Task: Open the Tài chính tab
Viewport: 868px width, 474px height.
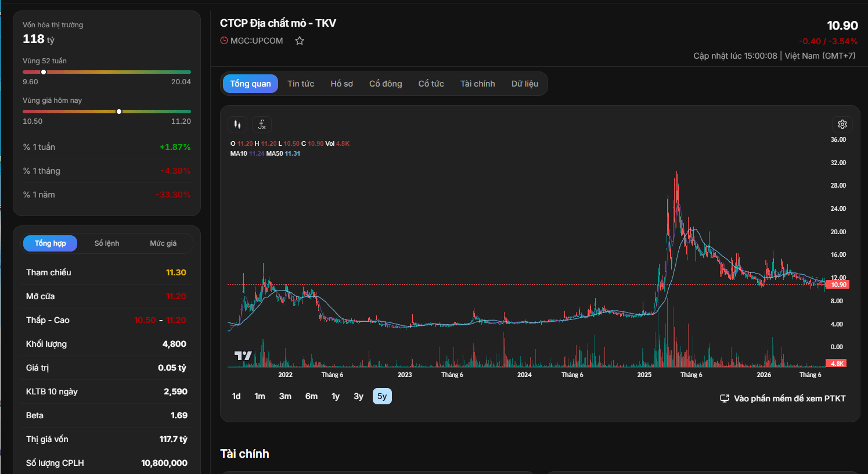Action: click(478, 84)
